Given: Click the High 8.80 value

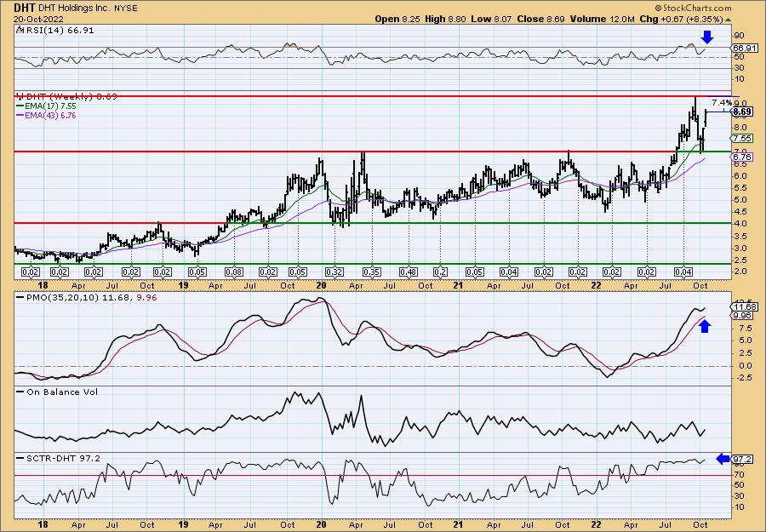Looking at the screenshot, I should 445,19.
